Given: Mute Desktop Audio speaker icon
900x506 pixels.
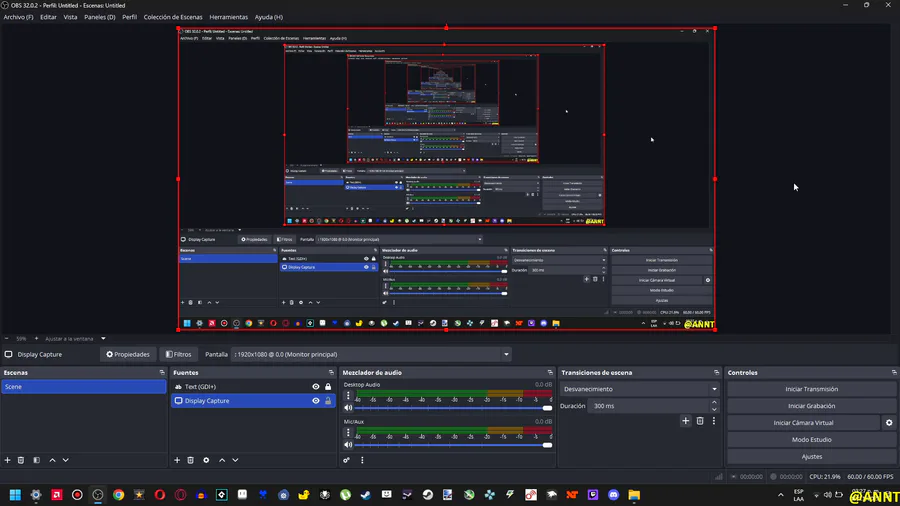Looking at the screenshot, I should [x=348, y=408].
